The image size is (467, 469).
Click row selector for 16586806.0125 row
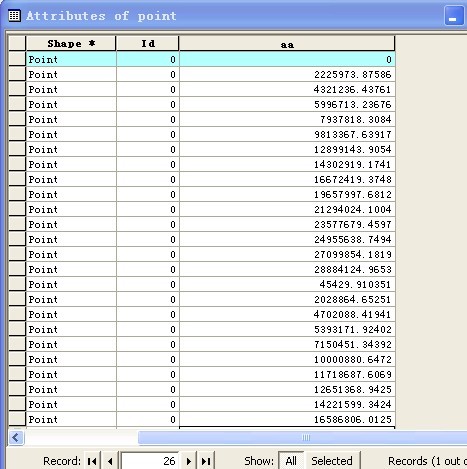pos(17,419)
